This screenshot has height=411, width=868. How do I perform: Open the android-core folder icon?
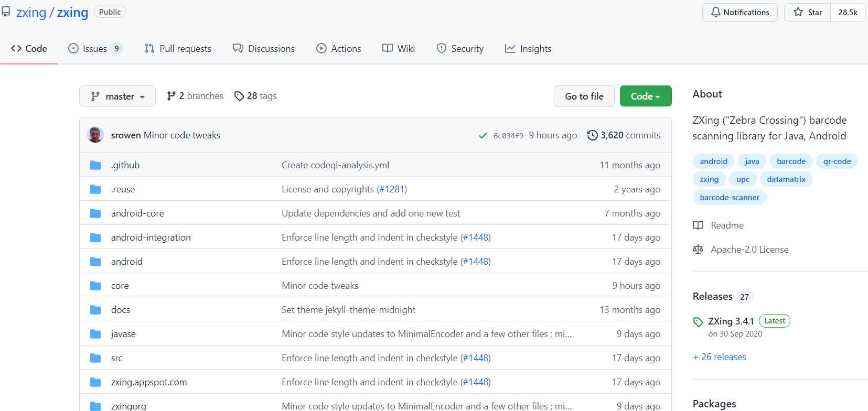(95, 213)
